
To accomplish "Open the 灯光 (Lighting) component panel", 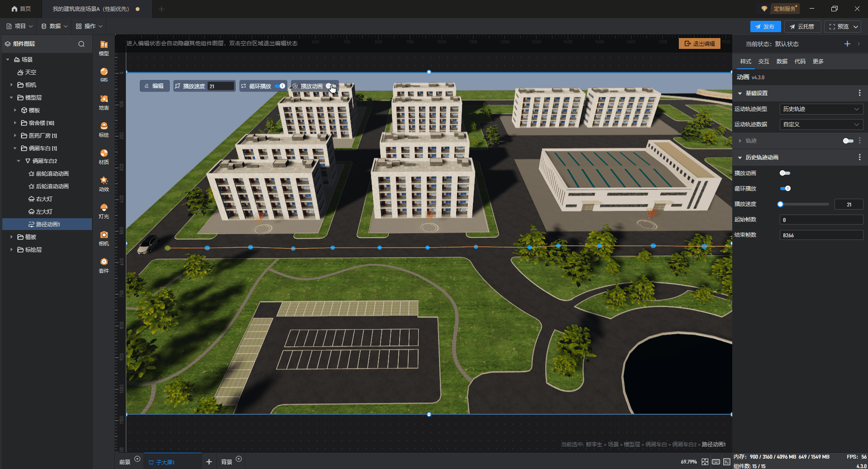I will pyautogui.click(x=104, y=211).
